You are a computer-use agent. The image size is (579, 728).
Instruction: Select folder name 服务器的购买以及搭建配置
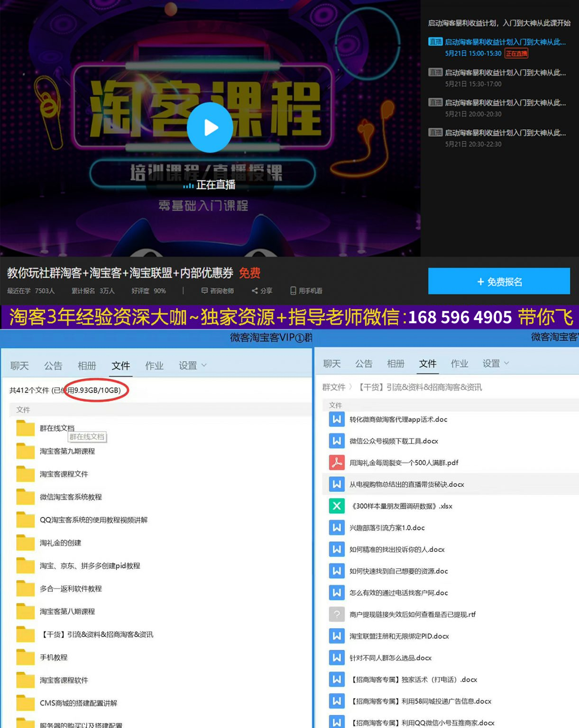pos(81,725)
